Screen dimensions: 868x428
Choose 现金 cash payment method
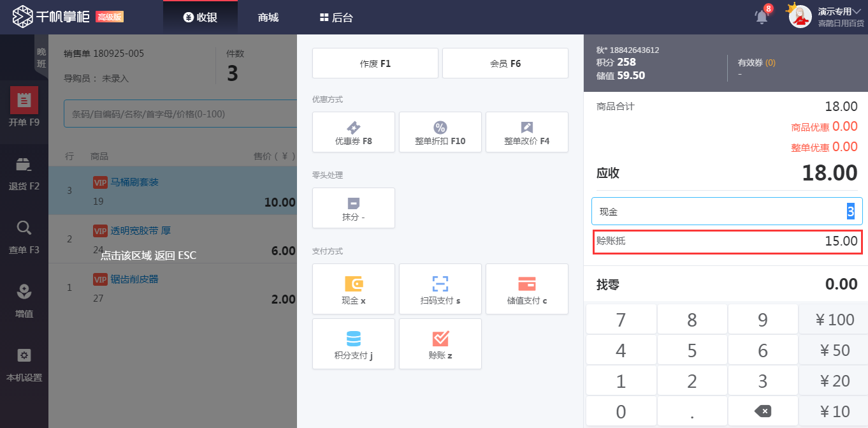(x=353, y=289)
